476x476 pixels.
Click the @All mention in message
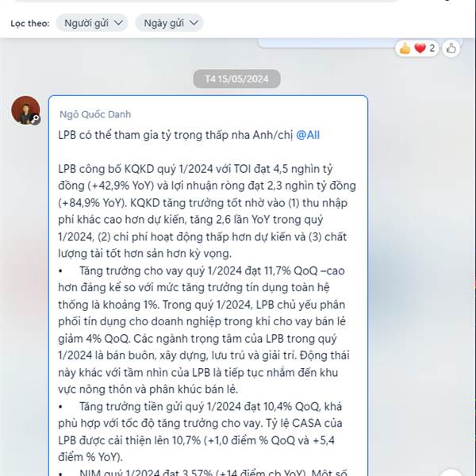[308, 135]
